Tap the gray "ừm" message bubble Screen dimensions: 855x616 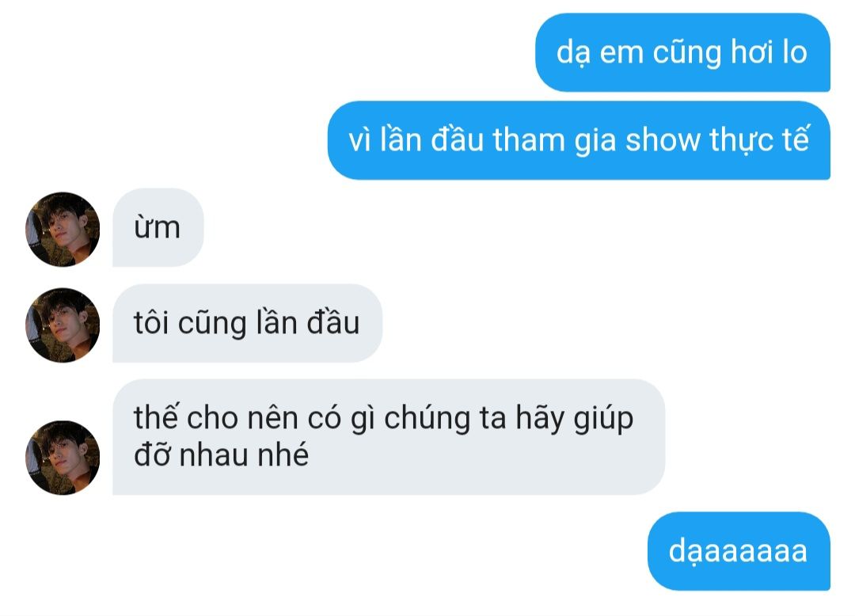coord(158,227)
